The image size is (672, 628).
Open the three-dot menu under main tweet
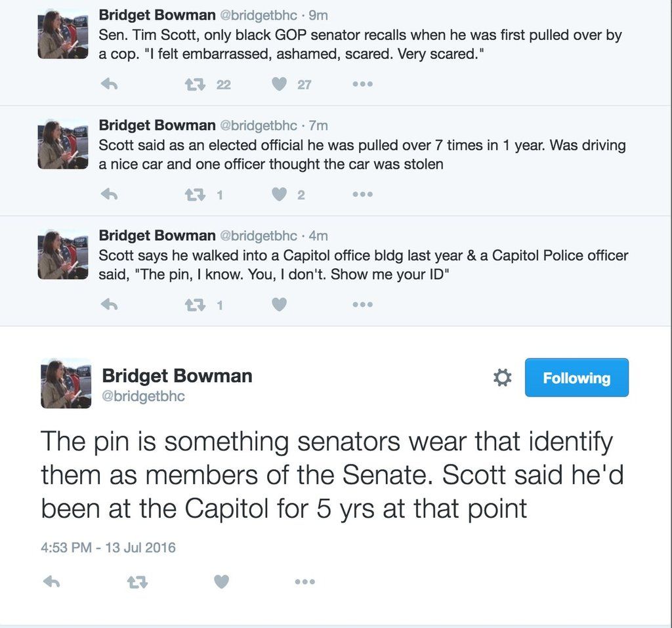click(305, 581)
